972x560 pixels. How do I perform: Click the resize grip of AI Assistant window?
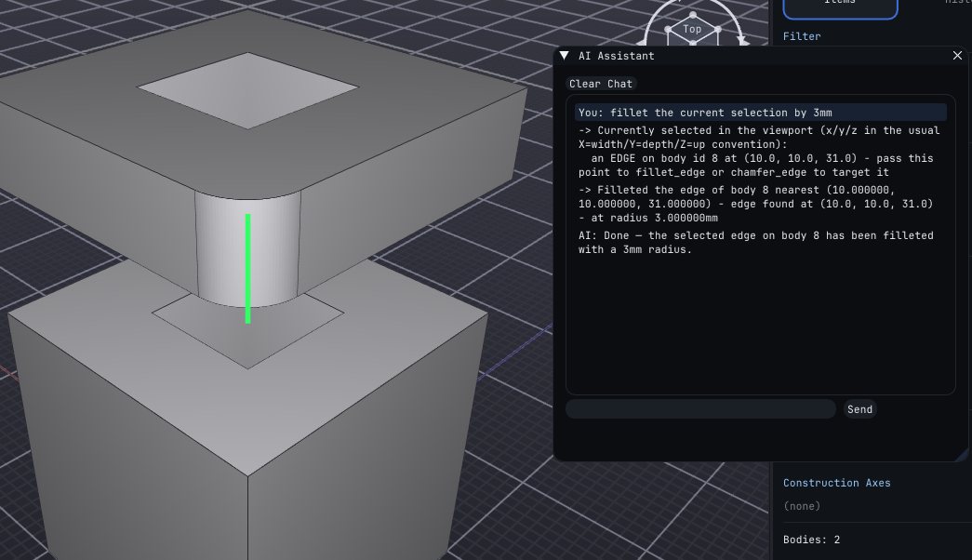pyautogui.click(x=962, y=455)
